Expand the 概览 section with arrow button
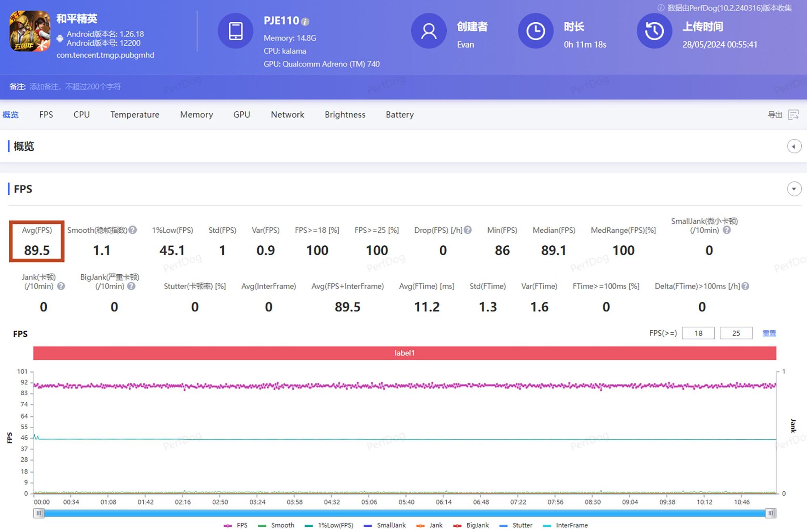Image resolution: width=807 pixels, height=532 pixels. point(794,146)
